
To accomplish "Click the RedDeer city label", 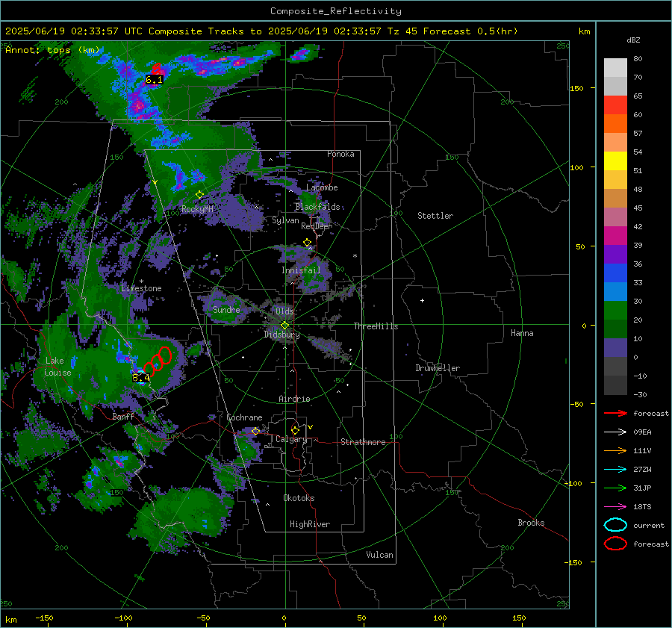I will (317, 226).
